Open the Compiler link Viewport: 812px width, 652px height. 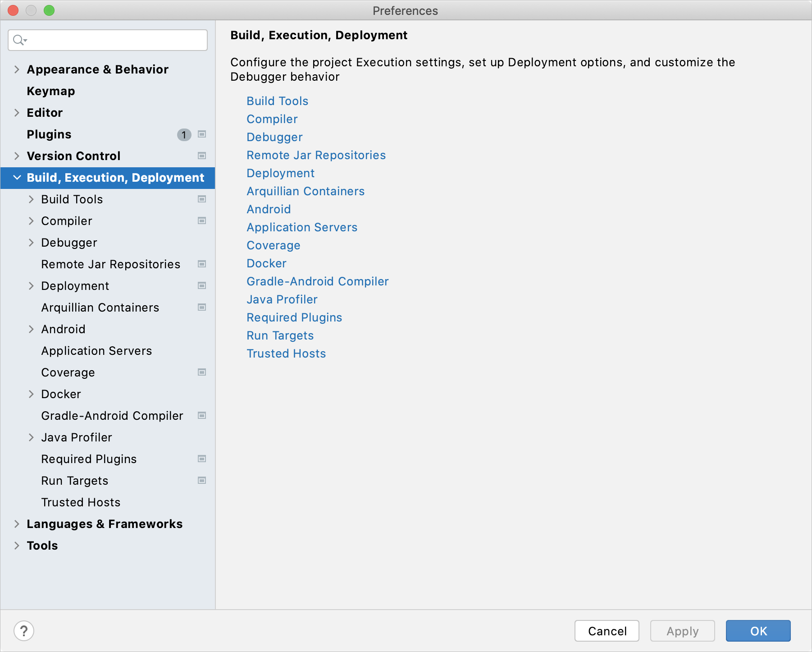[272, 119]
